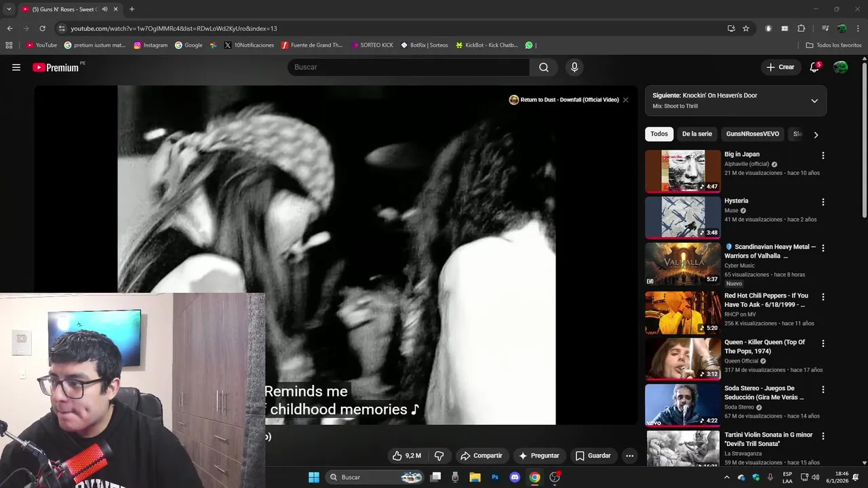Image resolution: width=868 pixels, height=488 pixels.
Task: Open Photoshop from the taskbar
Action: pos(495,477)
